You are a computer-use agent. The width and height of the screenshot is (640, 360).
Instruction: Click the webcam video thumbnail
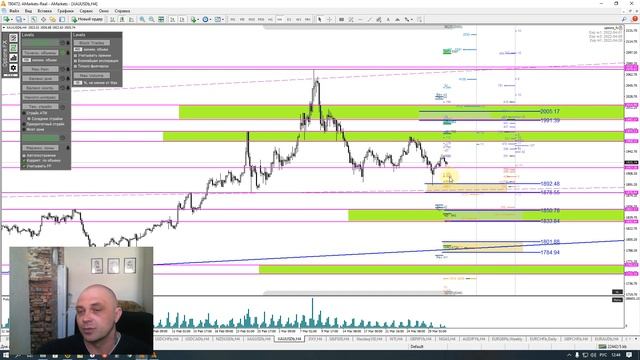[81, 300]
